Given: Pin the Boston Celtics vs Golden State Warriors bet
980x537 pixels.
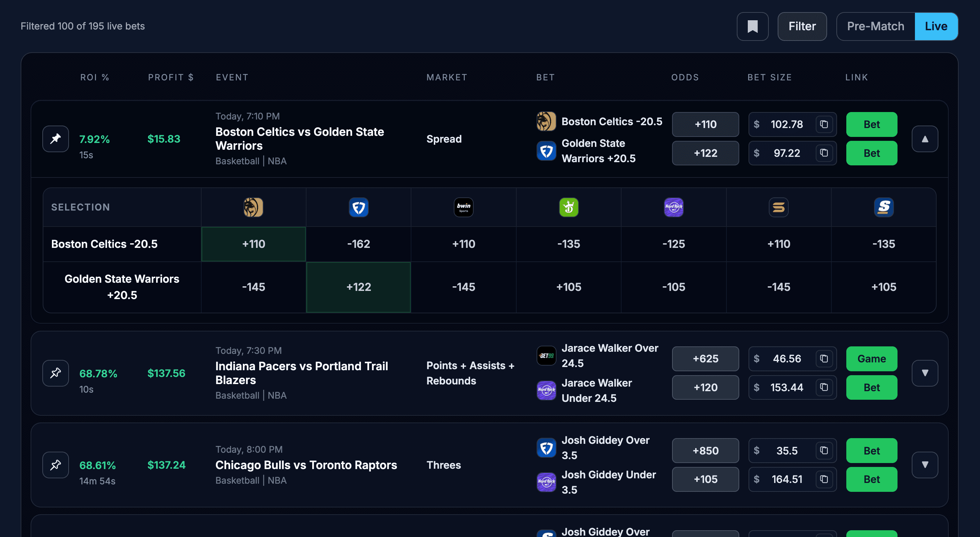Looking at the screenshot, I should [x=55, y=139].
